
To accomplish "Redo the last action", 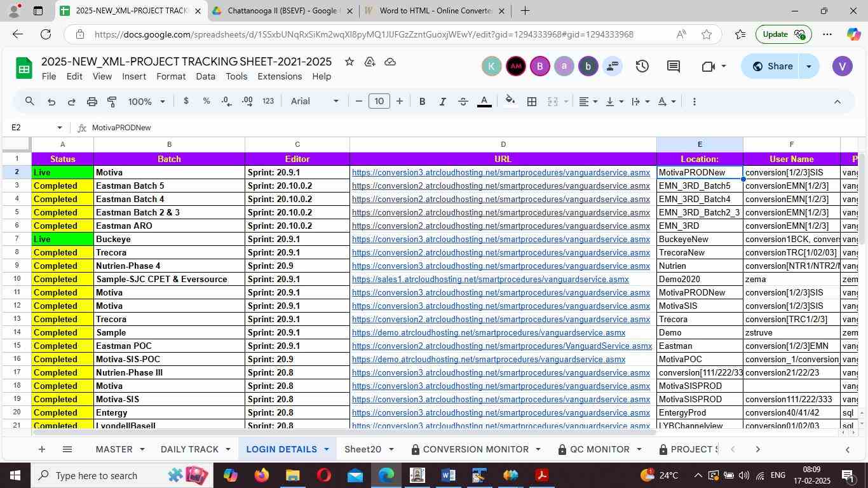I will pos(71,102).
